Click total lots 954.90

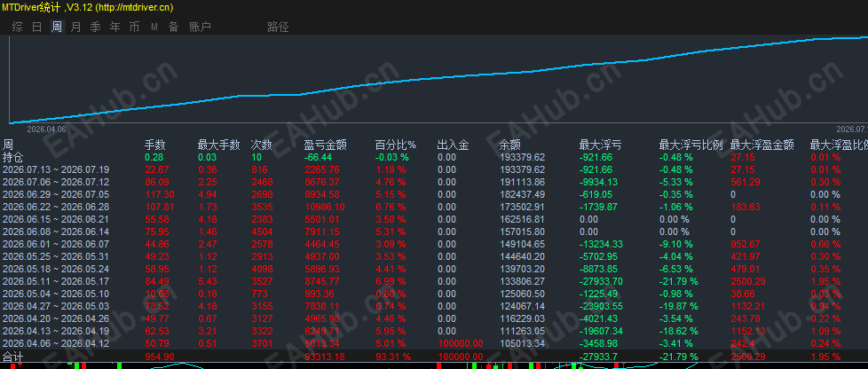click(159, 357)
